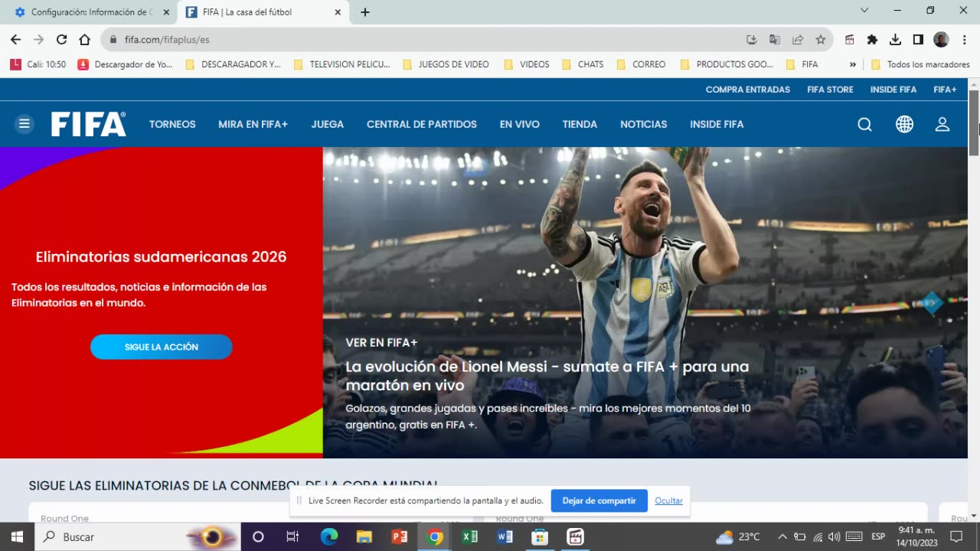The image size is (980, 551).
Task: Open a new browser tab
Action: [365, 12]
